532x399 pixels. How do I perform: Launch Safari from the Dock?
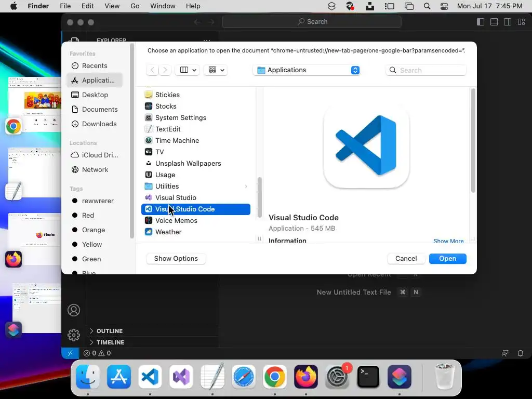point(244,377)
